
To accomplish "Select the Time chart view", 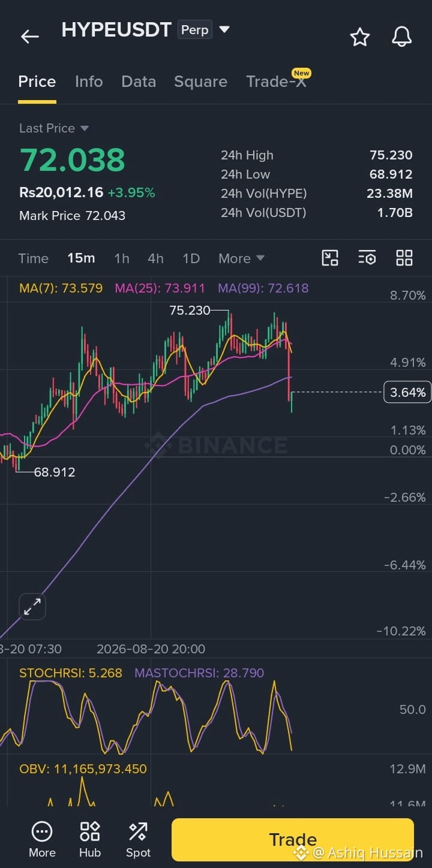I will coord(33,258).
